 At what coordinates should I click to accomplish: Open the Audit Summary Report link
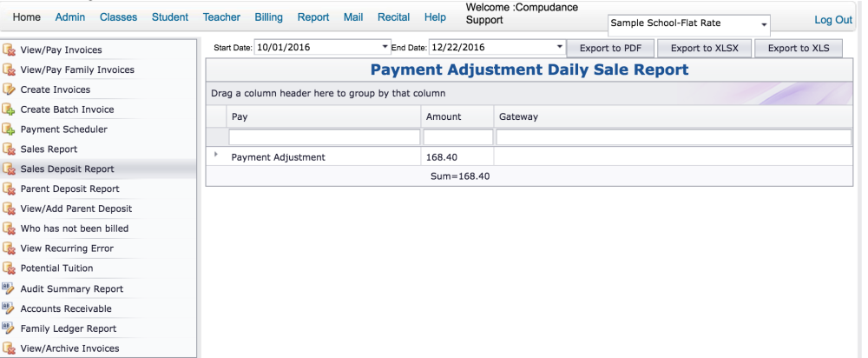tap(71, 288)
